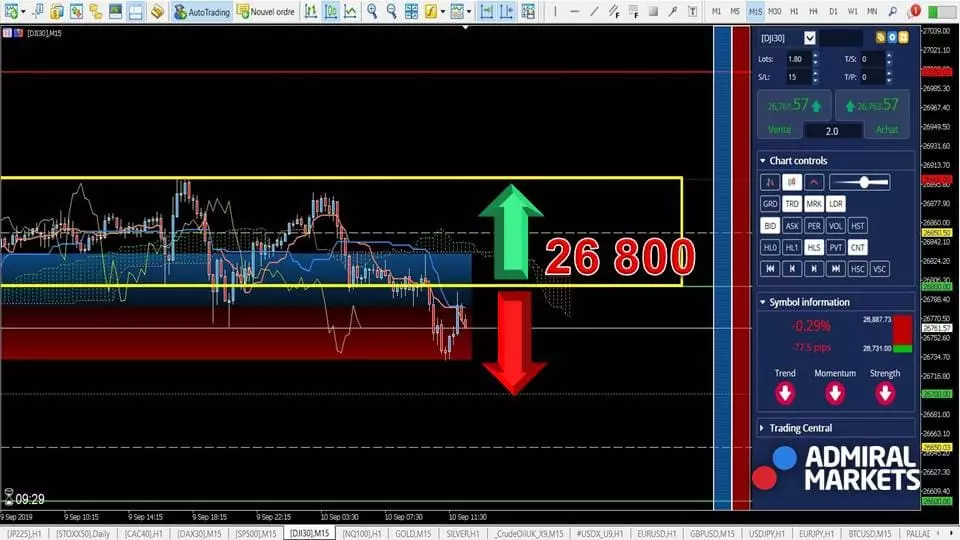Toggle the ASK line button
Screen dimensions: 960x540
point(792,226)
